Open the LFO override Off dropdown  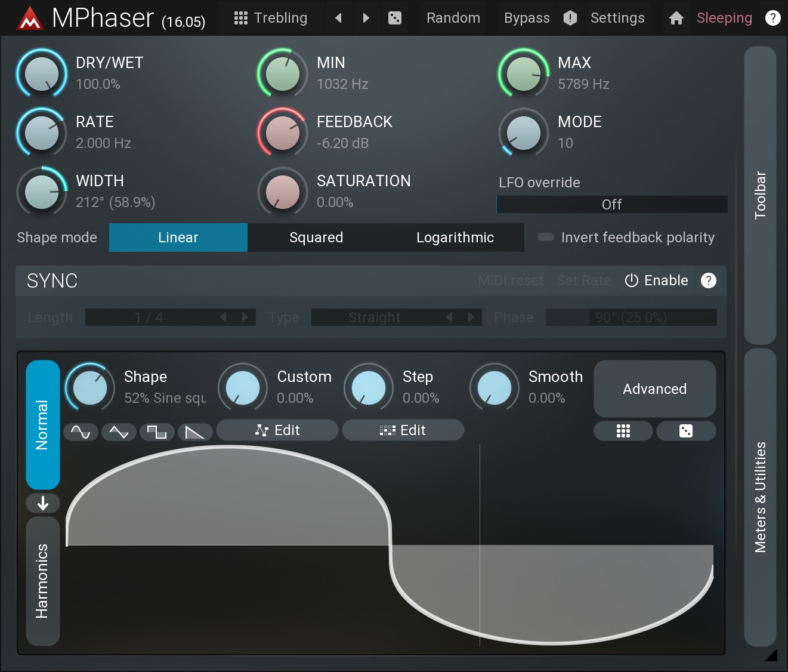click(612, 204)
